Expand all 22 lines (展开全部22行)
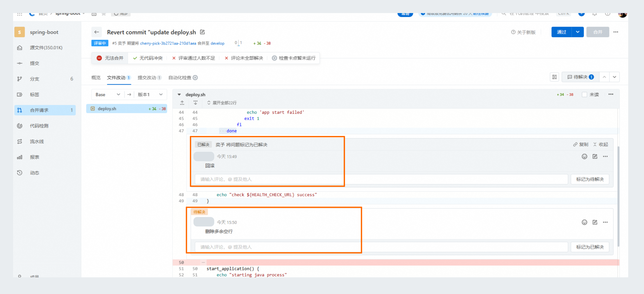The height and width of the screenshot is (294, 644). pos(222,103)
